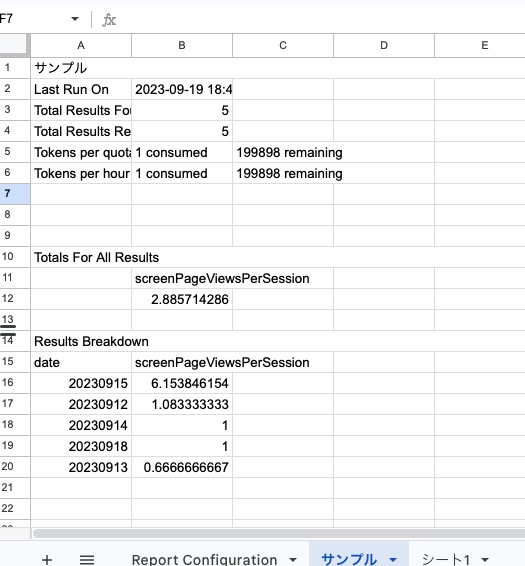Open the all sheets list icon

click(87, 560)
